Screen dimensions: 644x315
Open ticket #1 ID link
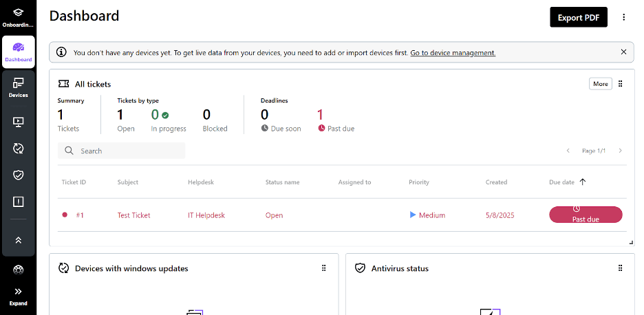(80, 215)
